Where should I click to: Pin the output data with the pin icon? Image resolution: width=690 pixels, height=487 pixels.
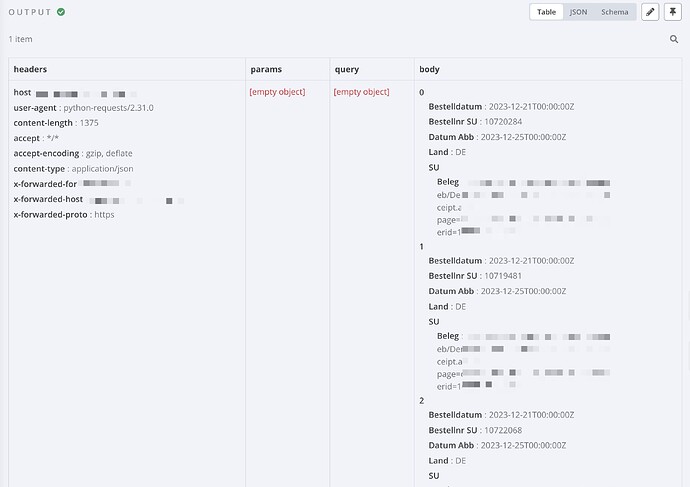(672, 12)
